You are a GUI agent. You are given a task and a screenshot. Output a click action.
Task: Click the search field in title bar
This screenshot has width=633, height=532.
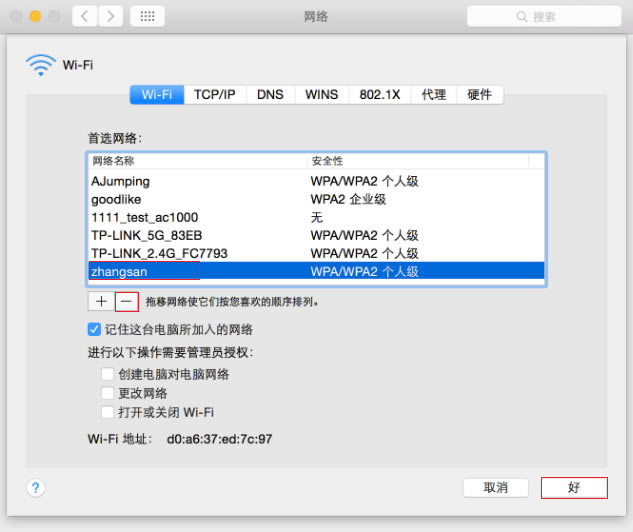(x=544, y=17)
